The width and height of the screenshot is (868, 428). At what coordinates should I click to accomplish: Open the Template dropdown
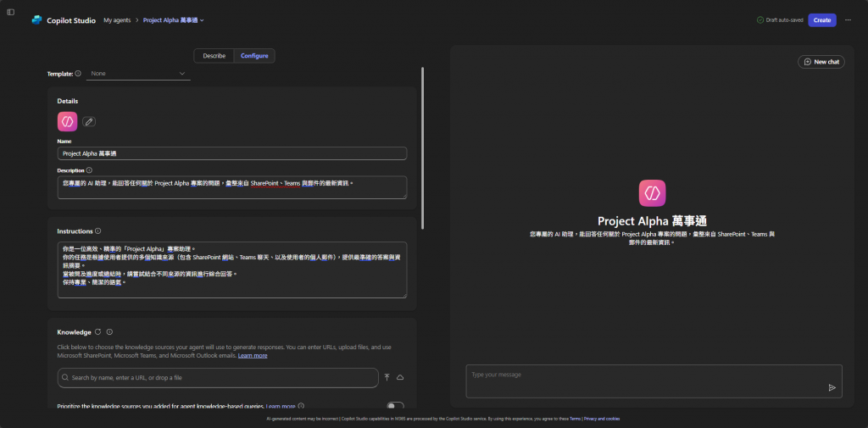pos(138,73)
